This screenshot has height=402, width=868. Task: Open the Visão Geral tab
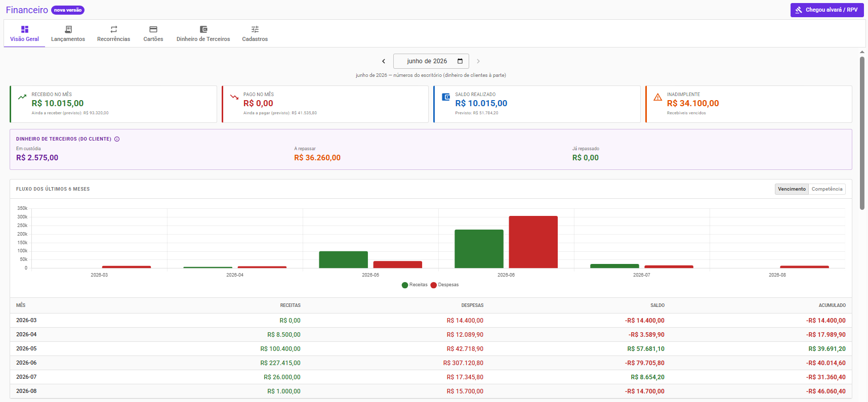click(24, 34)
